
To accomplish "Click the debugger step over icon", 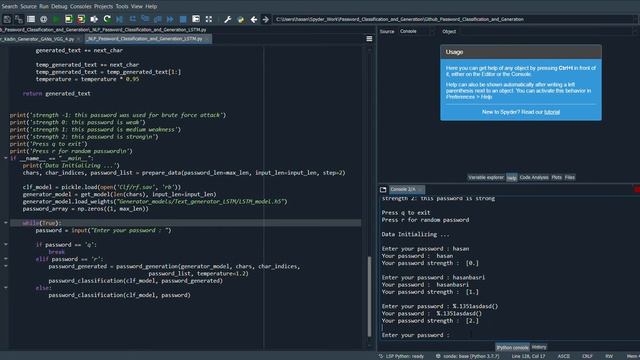I will tap(133, 19).
